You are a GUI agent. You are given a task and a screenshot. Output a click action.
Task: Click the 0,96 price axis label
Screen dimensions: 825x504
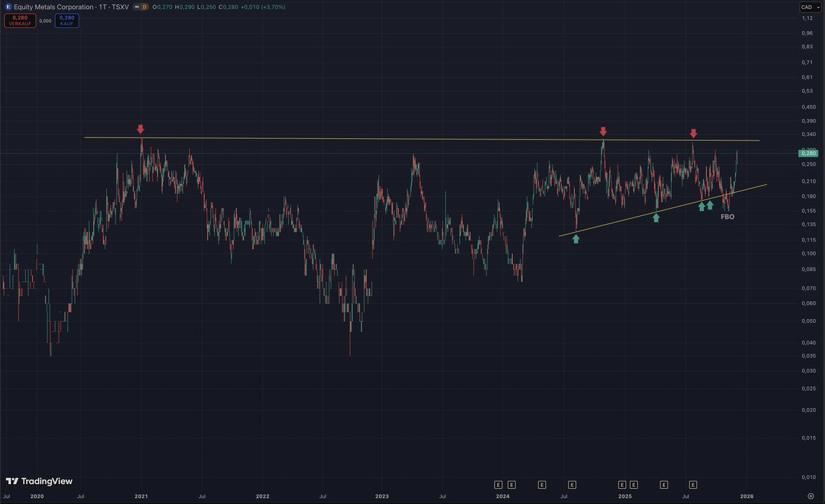[807, 32]
